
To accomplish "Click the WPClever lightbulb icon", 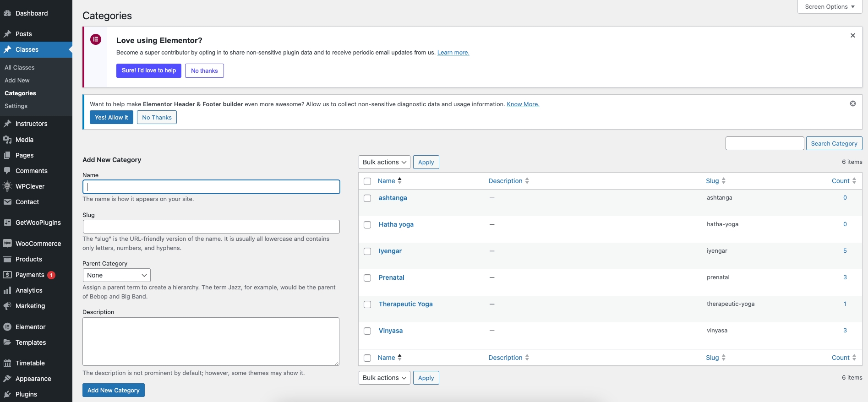I will [7, 186].
